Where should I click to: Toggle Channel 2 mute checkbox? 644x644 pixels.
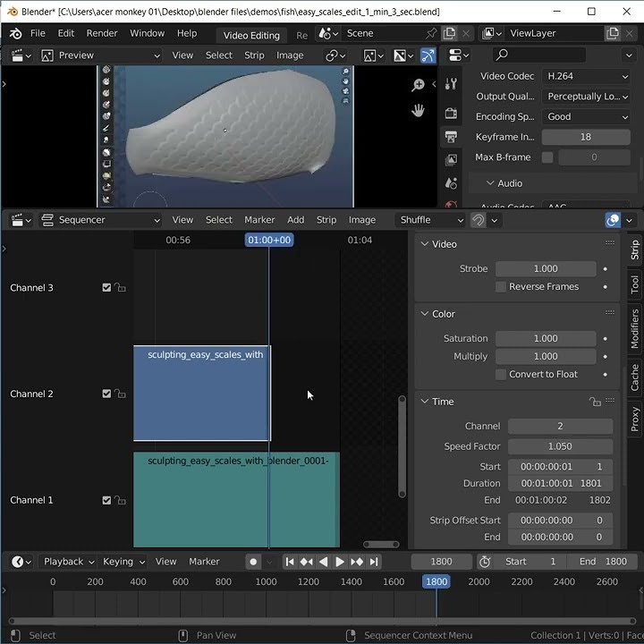106,394
